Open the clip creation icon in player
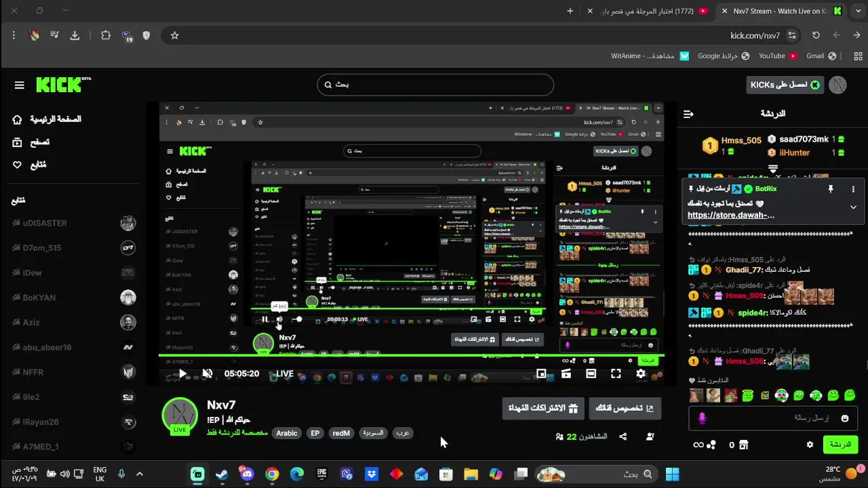 click(x=566, y=373)
